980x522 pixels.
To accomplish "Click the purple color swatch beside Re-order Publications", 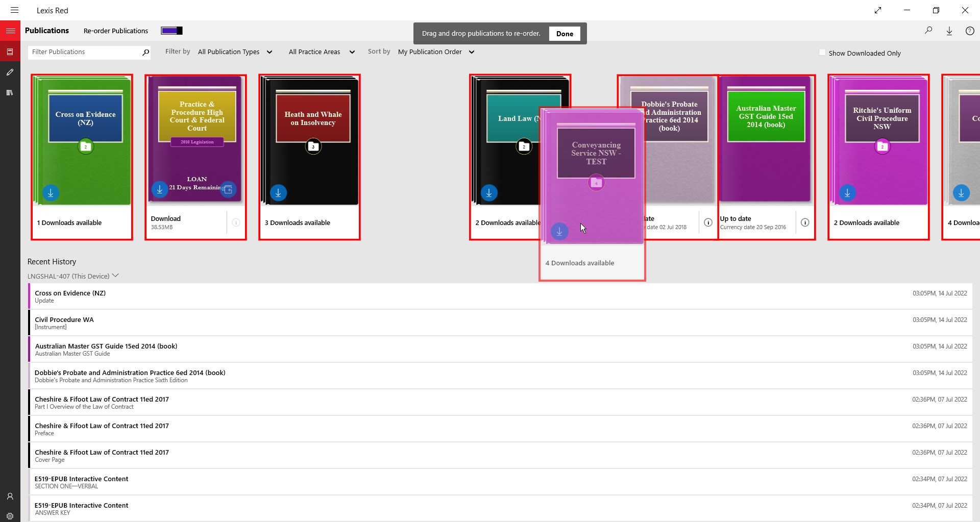I will pyautogui.click(x=171, y=31).
